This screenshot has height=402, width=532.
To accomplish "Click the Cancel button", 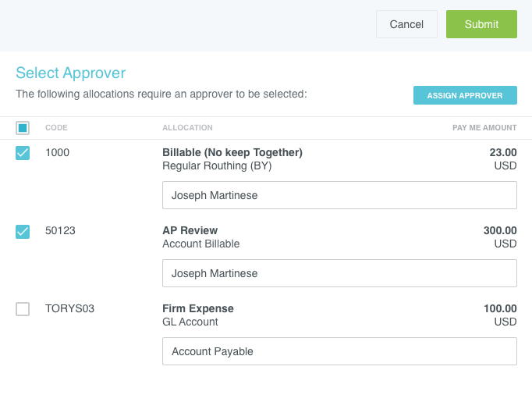I will [406, 24].
